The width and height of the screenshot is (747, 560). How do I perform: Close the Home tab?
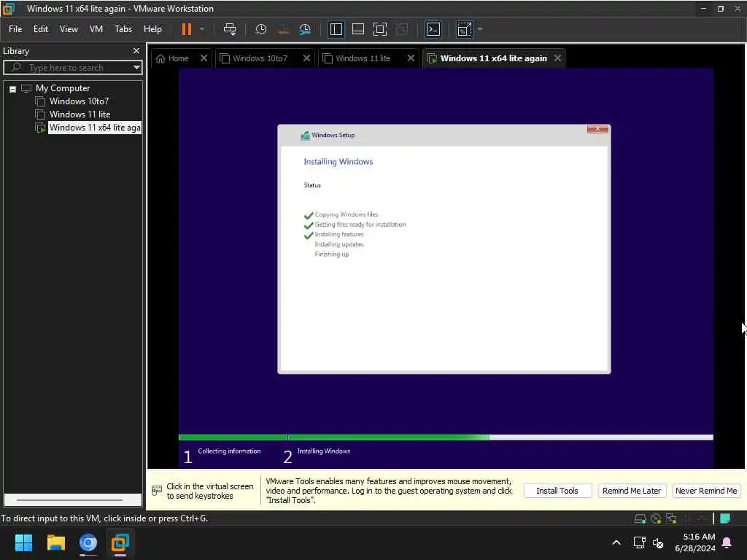[x=204, y=58]
